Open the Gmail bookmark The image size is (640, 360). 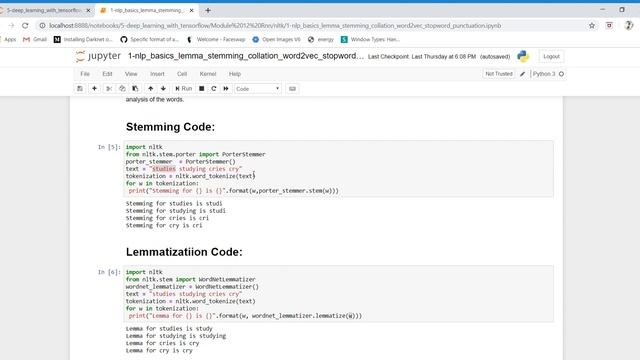tap(35, 39)
